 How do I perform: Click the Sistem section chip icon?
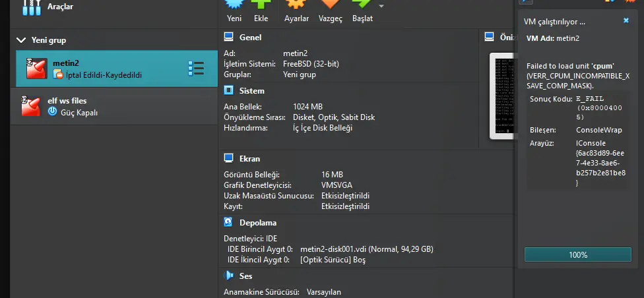(x=229, y=91)
